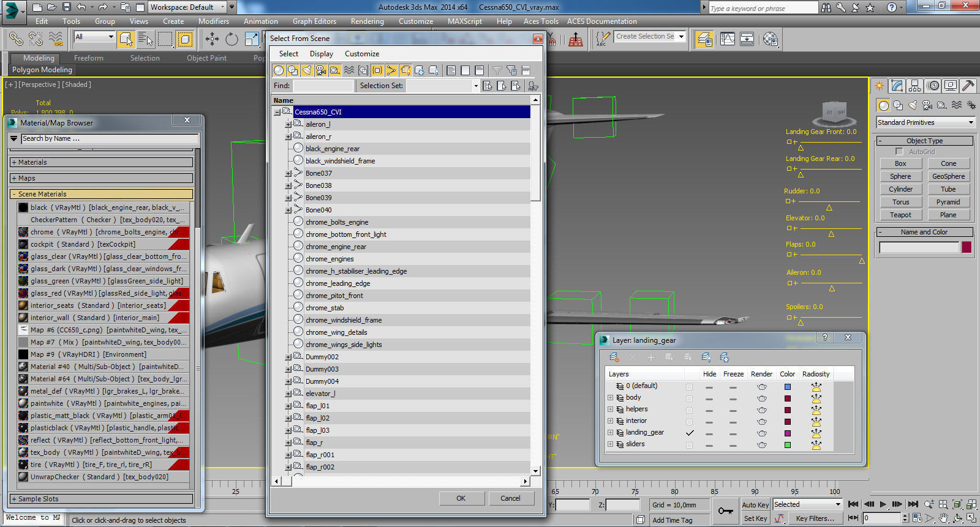
Task: Click Select Invert icon in Select From Scene
Action: pos(480,70)
